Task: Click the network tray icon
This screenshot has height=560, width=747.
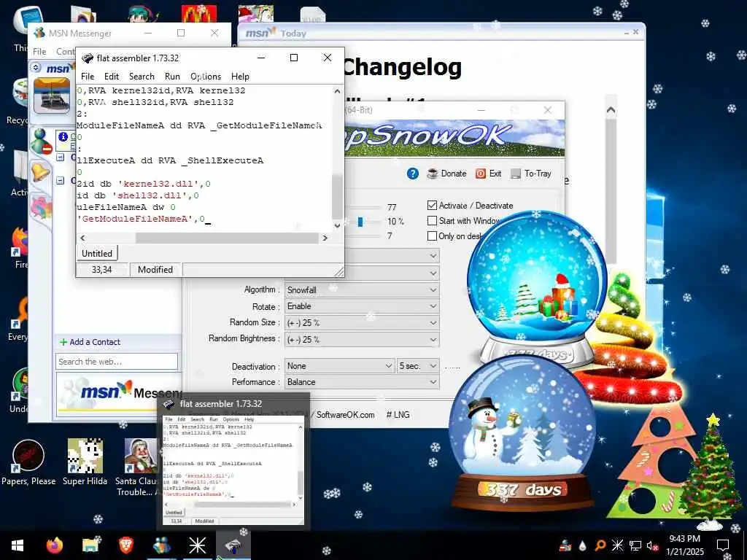Action: 635,545
